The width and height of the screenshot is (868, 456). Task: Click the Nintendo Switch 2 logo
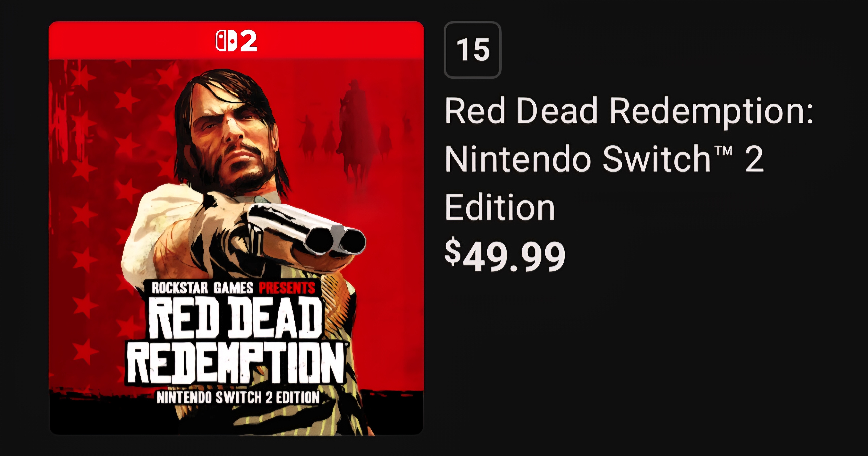tap(236, 41)
